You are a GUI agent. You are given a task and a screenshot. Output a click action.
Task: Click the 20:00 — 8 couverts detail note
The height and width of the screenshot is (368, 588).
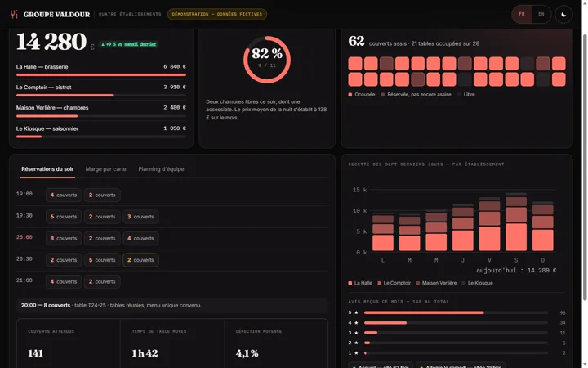[x=172, y=306]
